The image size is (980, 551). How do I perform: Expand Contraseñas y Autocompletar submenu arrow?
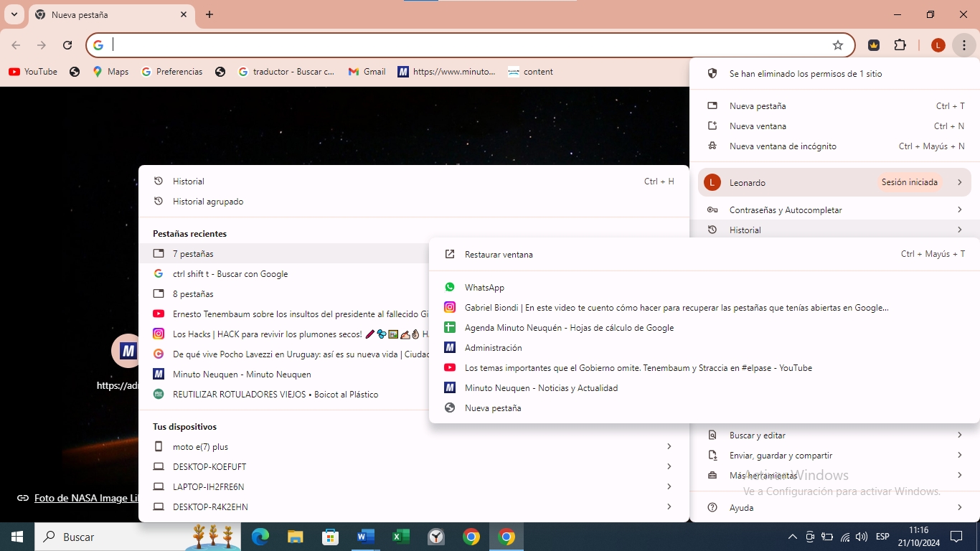click(959, 209)
